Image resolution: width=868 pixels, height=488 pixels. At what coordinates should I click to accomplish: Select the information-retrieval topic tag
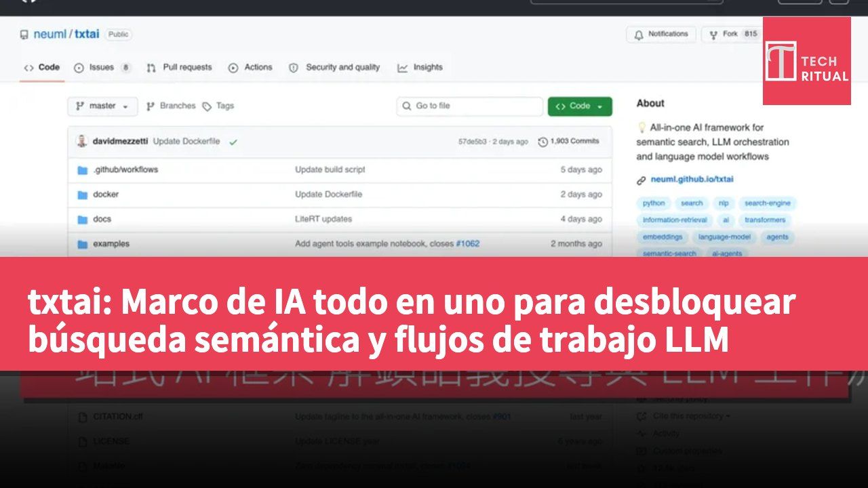pos(675,220)
